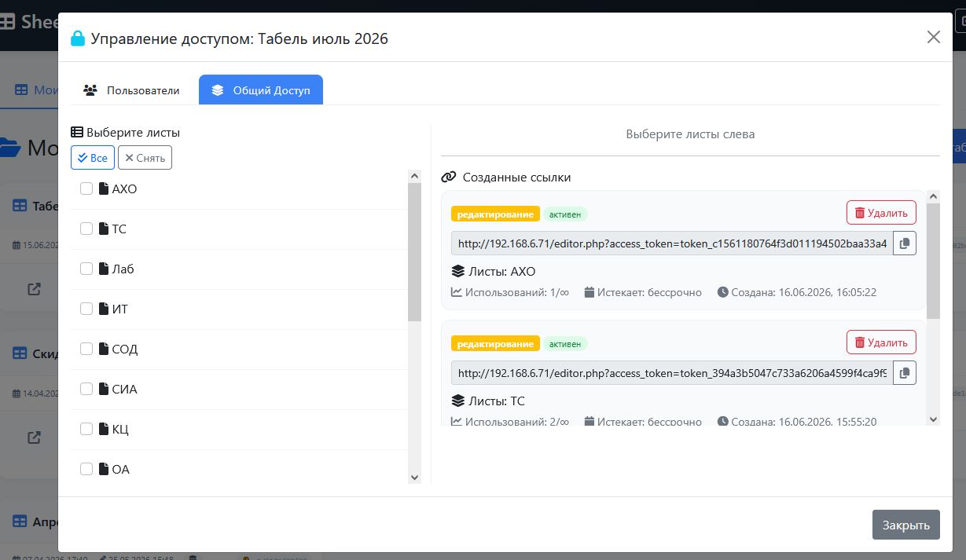Click the активен badge on ТС link
Image resolution: width=966 pixels, height=560 pixels.
coord(565,343)
